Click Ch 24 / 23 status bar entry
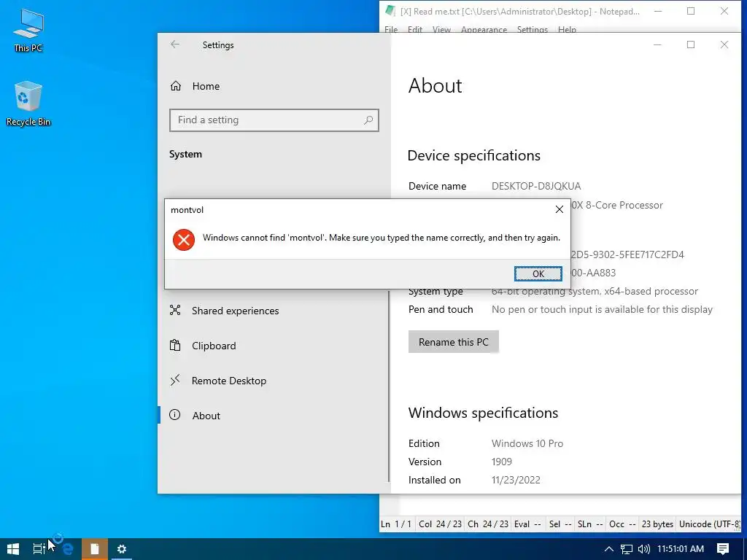747x560 pixels. pyautogui.click(x=488, y=524)
